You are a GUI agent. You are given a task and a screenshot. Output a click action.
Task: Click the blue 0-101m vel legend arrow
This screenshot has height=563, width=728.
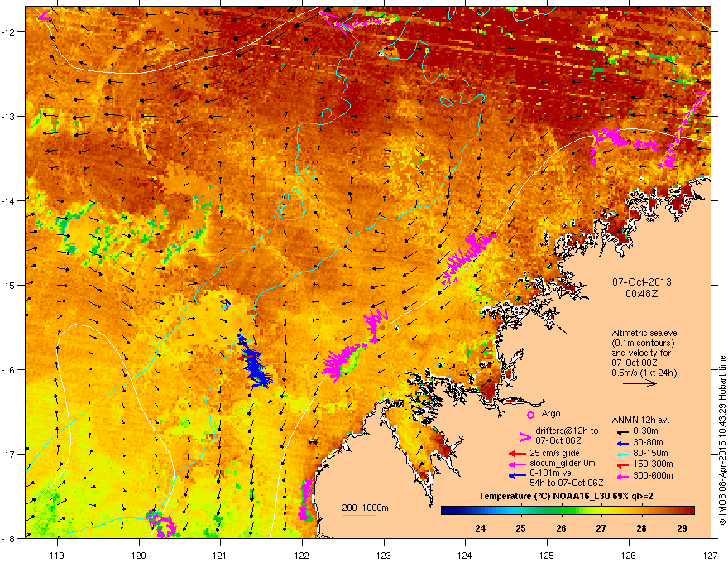[x=517, y=474]
